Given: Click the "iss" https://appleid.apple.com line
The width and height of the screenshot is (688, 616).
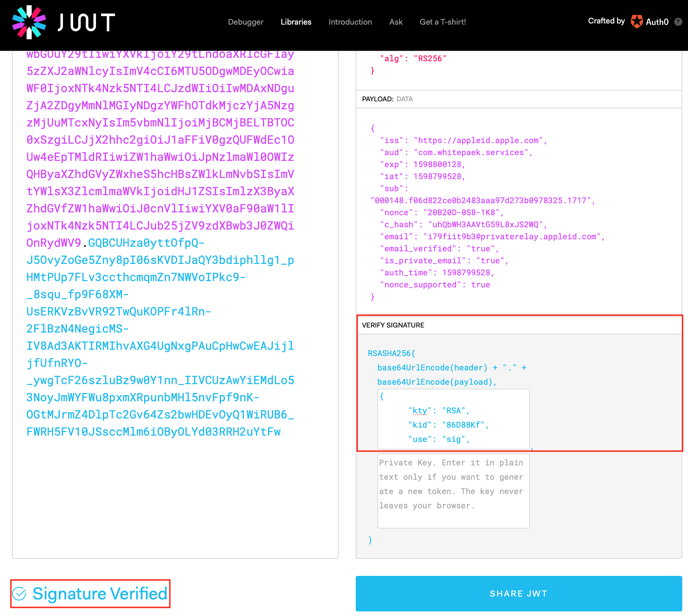Looking at the screenshot, I should (463, 141).
